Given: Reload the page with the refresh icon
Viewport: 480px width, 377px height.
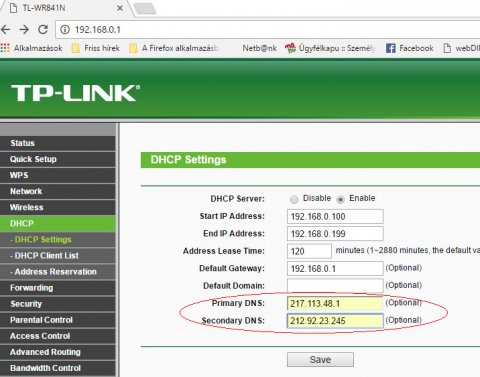Looking at the screenshot, I should [x=43, y=30].
